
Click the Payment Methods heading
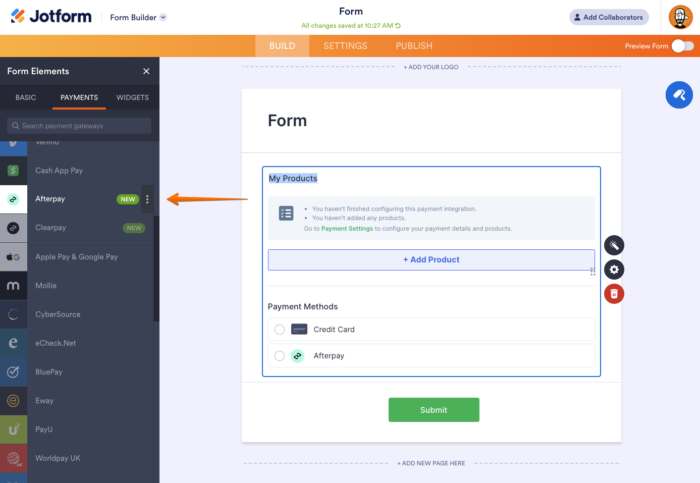[x=303, y=307]
